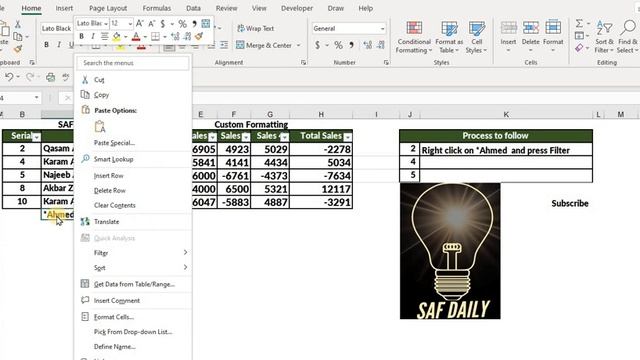The width and height of the screenshot is (640, 360).
Task: Open the General number format dropdown
Action: (382, 29)
